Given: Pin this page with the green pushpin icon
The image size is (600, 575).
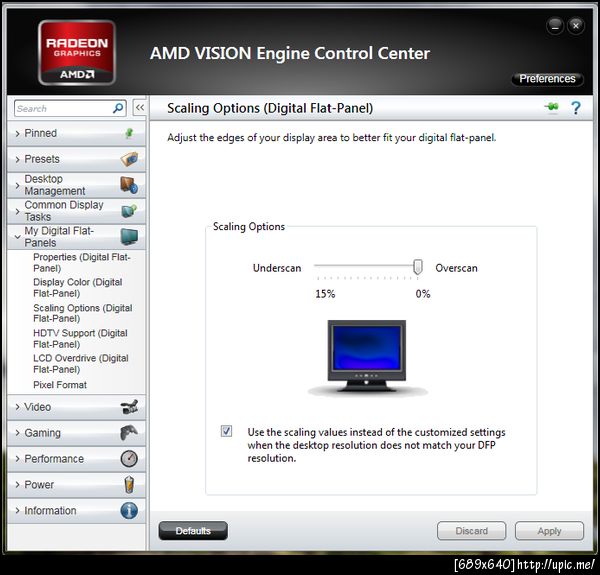Looking at the screenshot, I should pyautogui.click(x=551, y=108).
